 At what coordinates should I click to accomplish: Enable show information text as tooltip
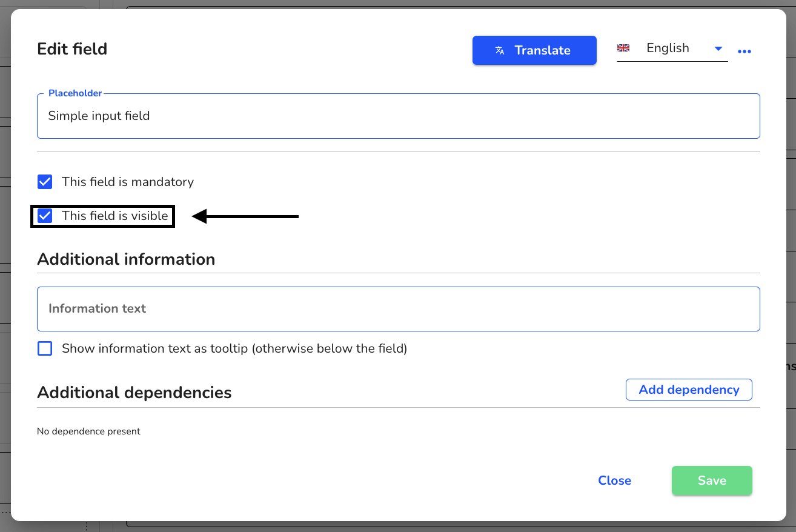45,348
